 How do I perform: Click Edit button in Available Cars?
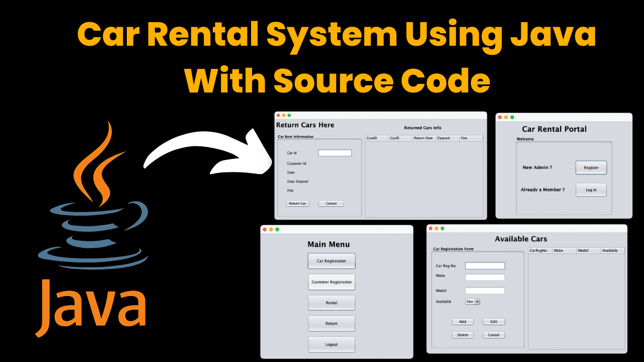click(494, 322)
